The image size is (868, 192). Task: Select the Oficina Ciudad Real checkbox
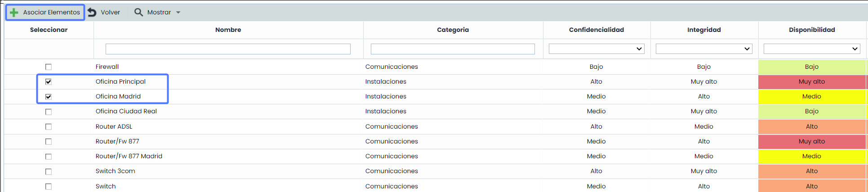pos(49,112)
